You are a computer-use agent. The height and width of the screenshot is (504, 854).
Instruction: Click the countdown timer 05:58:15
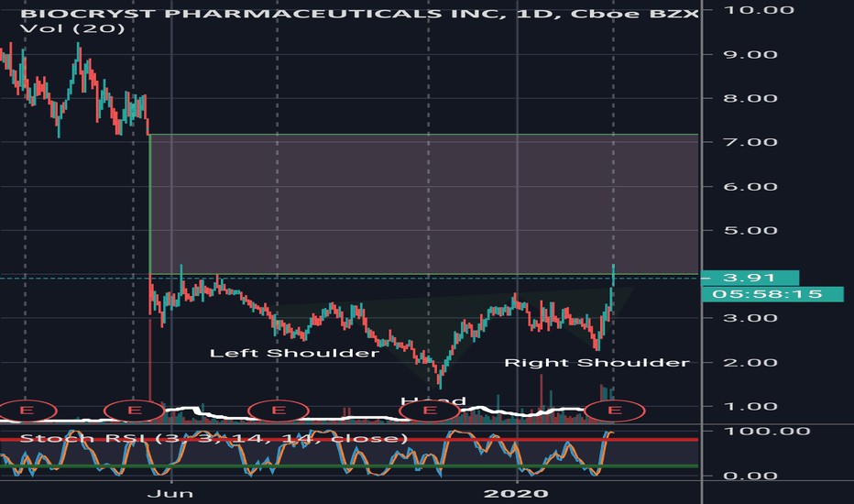(x=772, y=294)
